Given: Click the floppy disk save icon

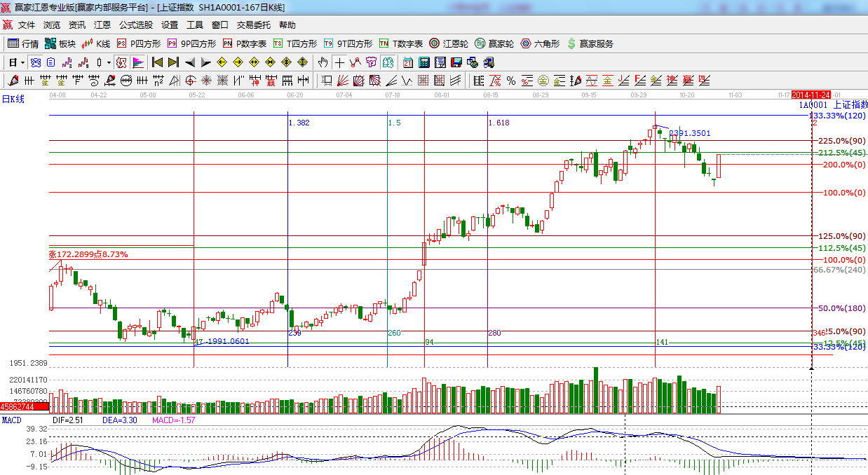Looking at the screenshot, I should pyautogui.click(x=456, y=62).
